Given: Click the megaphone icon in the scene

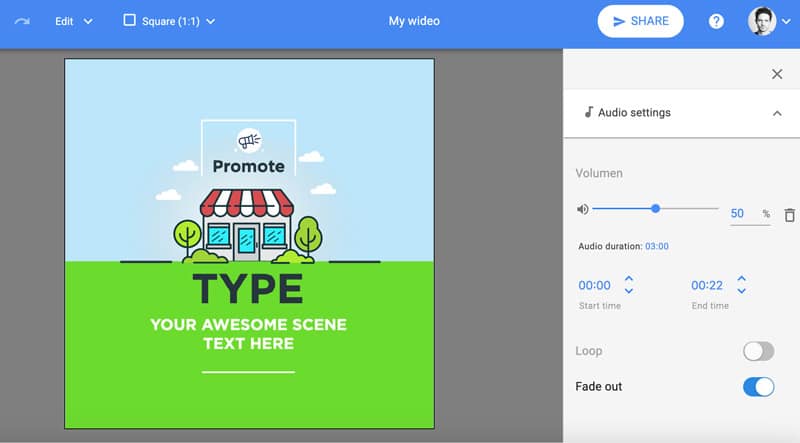Looking at the screenshot, I should [x=248, y=141].
